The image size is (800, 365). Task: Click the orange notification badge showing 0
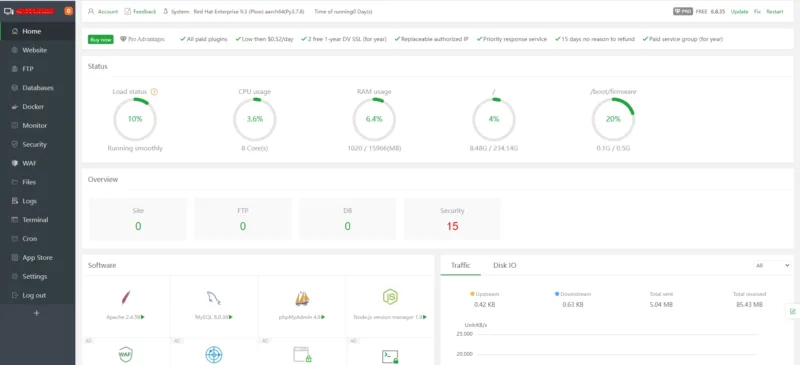[68, 11]
